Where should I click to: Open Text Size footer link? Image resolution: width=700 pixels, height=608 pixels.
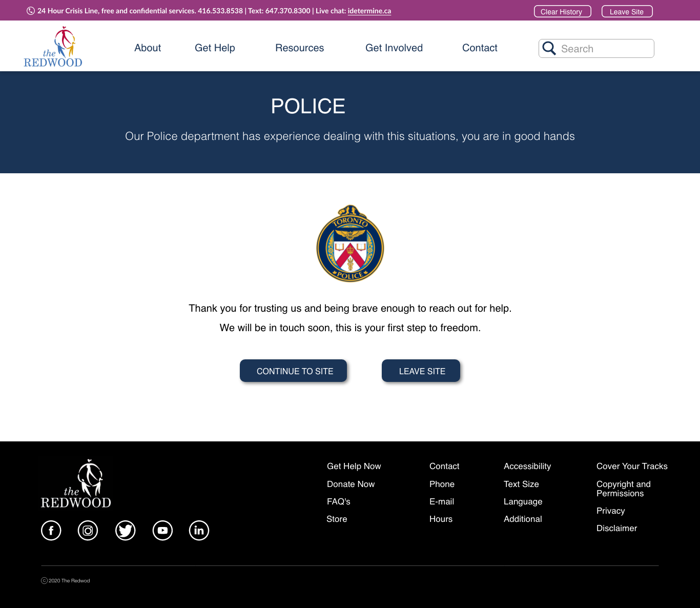coord(521,484)
